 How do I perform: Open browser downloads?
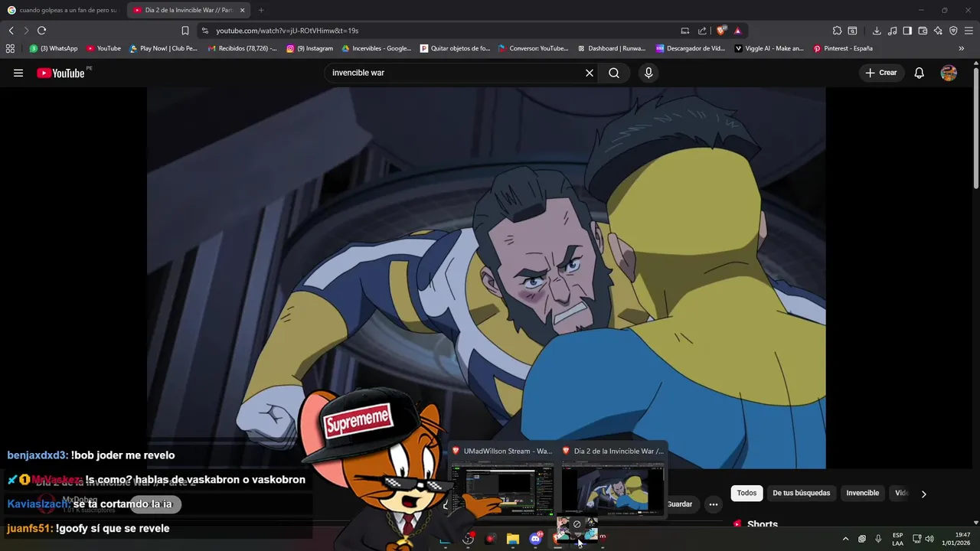pos(877,31)
